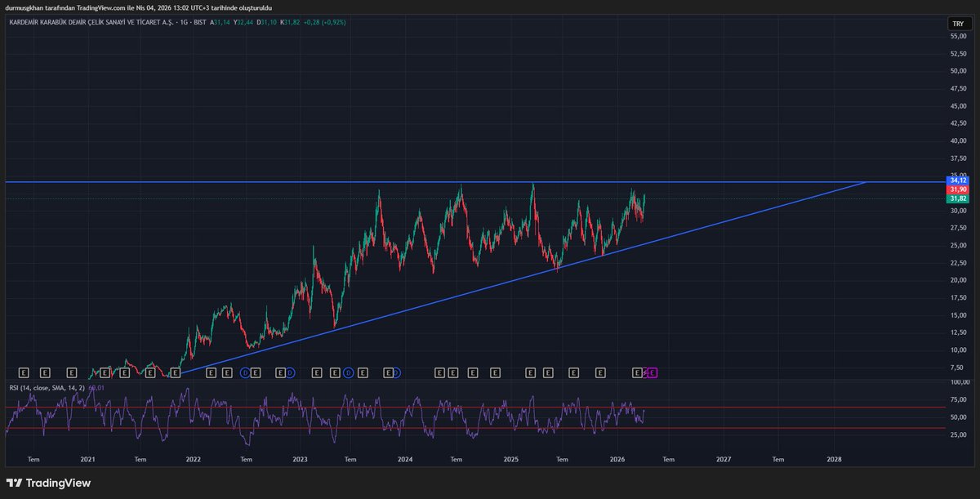980x499 pixels.
Task: Select the horizontal blue resistance line
Action: tap(474, 182)
